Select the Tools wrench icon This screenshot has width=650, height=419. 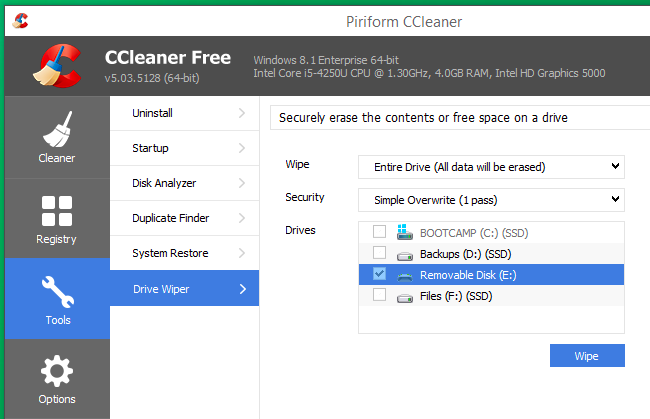pos(58,292)
